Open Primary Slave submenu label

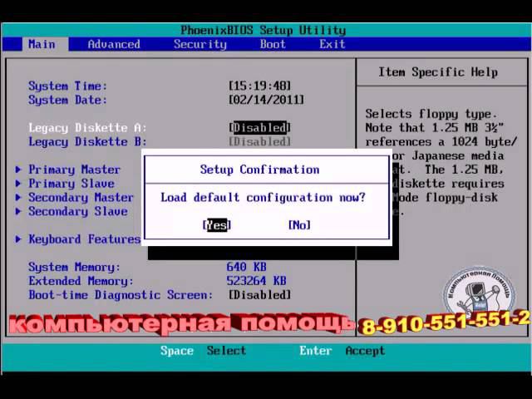[71, 184]
